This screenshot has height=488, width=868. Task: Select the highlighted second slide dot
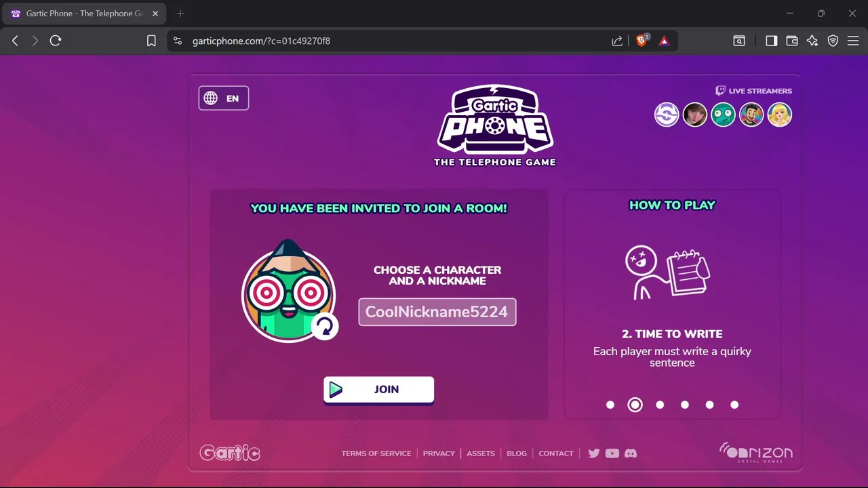(635, 405)
